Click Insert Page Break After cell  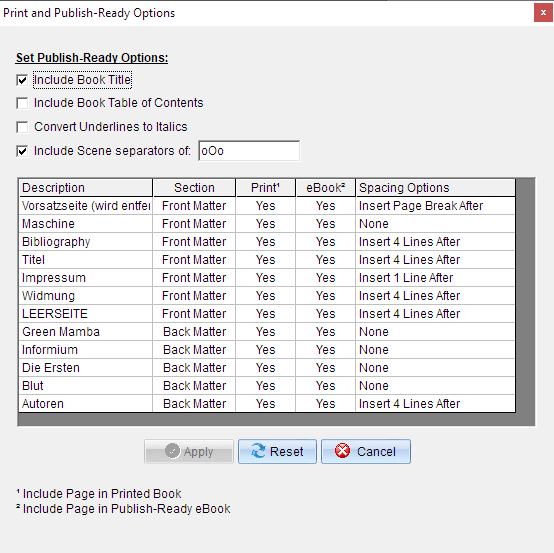(435, 206)
